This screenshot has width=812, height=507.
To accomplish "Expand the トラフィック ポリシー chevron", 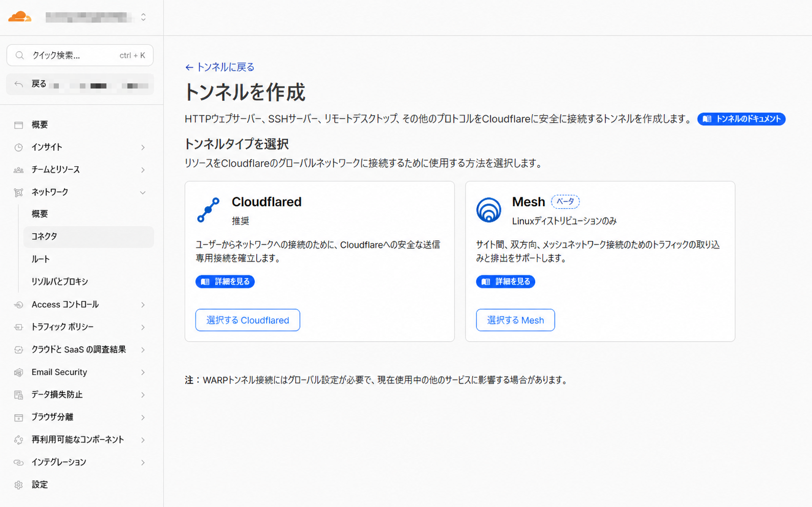I will coord(143,327).
